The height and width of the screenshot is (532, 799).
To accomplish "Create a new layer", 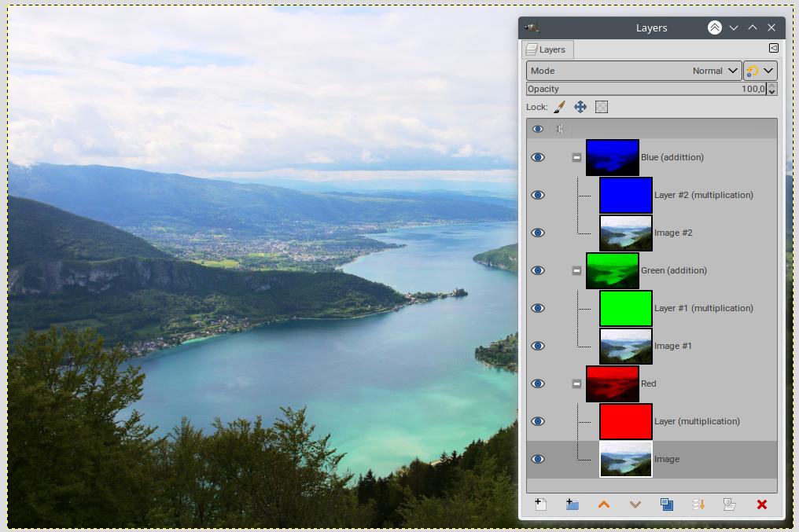I will click(x=540, y=504).
